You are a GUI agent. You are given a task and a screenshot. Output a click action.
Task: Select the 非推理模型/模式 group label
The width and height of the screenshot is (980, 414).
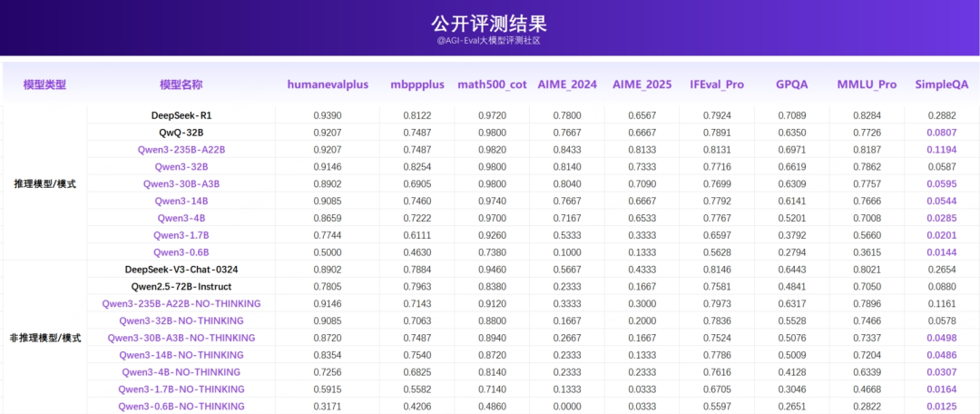pos(44,338)
